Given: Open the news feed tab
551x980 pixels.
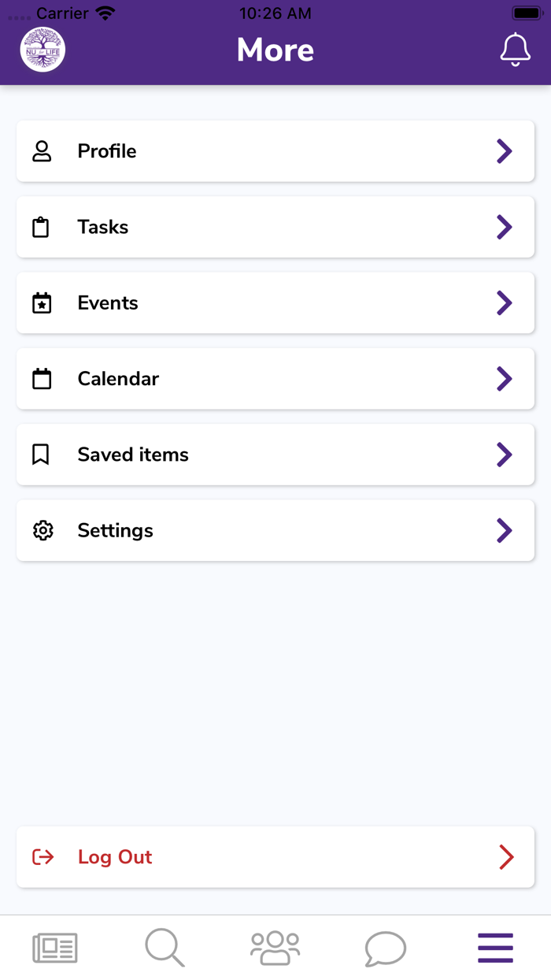Looking at the screenshot, I should tap(55, 948).
